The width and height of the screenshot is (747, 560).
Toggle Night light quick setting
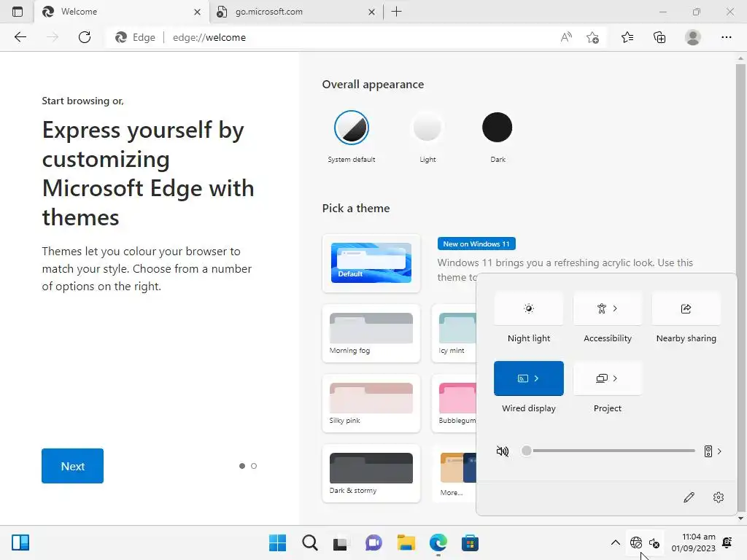coord(529,308)
